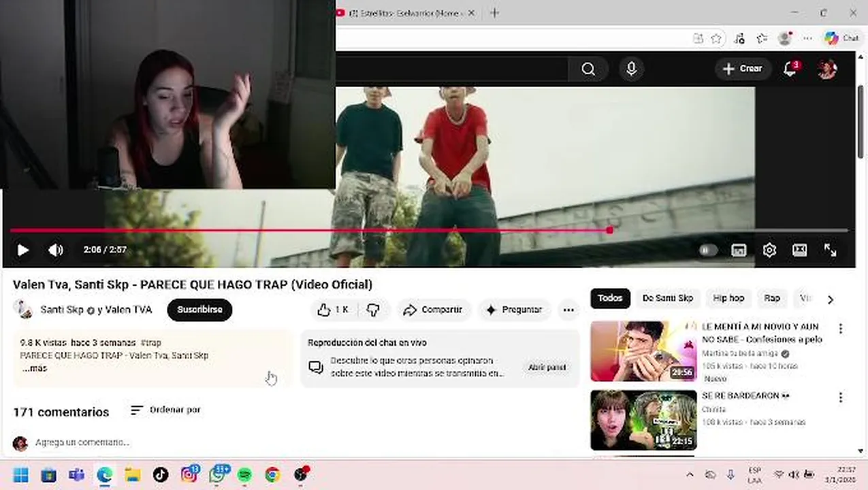
Task: Select the De Santi Skp chip
Action: tap(667, 298)
